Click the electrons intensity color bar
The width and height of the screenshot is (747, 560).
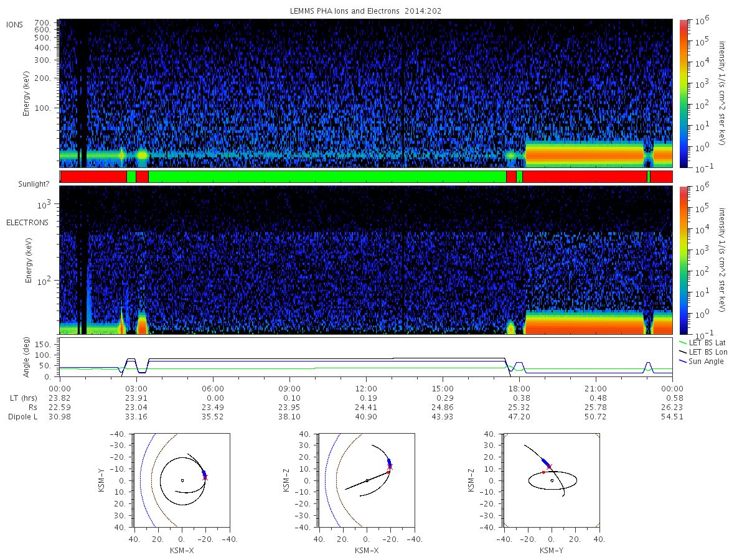coord(684,260)
